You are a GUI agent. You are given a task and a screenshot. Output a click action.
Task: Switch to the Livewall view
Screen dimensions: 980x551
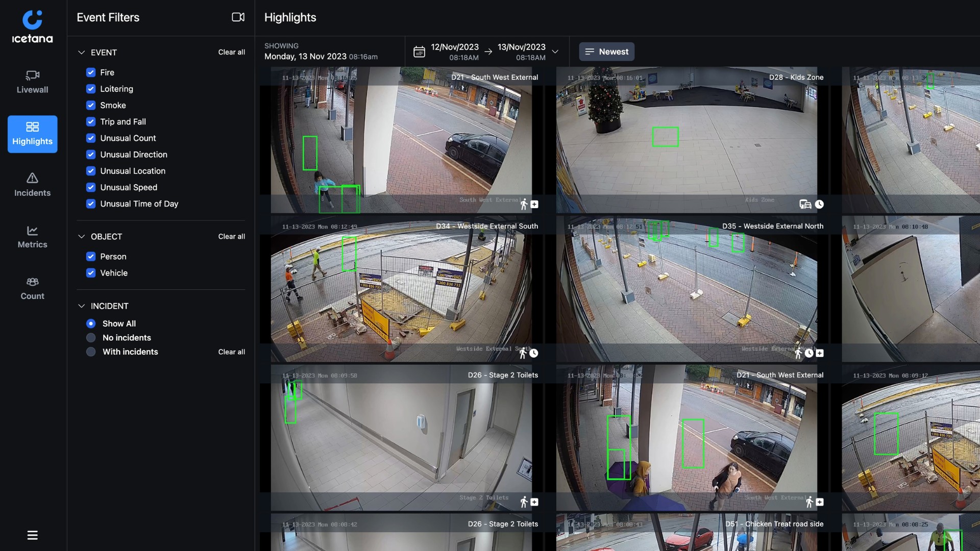(32, 82)
